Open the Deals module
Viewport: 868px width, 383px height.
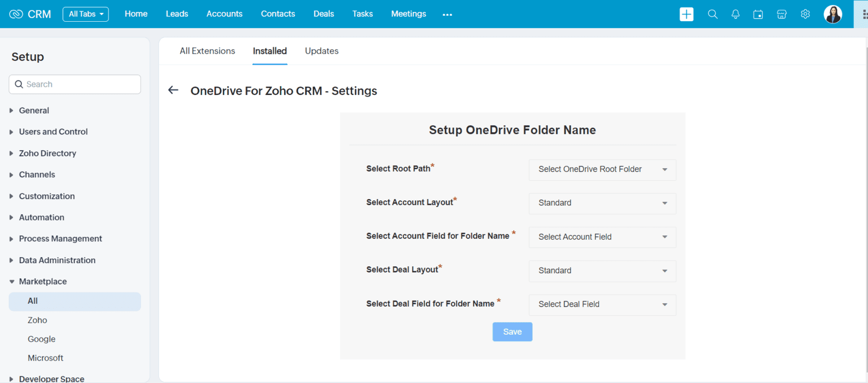click(324, 14)
